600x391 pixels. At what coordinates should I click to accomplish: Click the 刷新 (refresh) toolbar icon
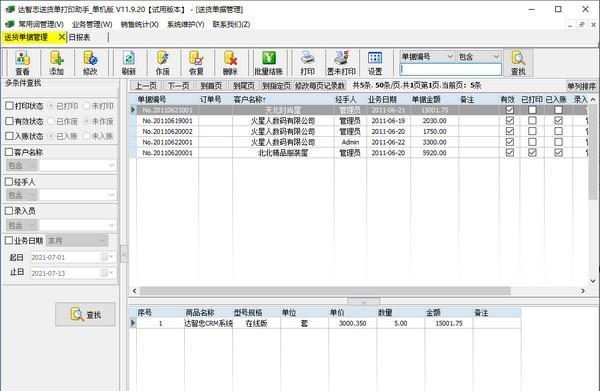point(129,63)
